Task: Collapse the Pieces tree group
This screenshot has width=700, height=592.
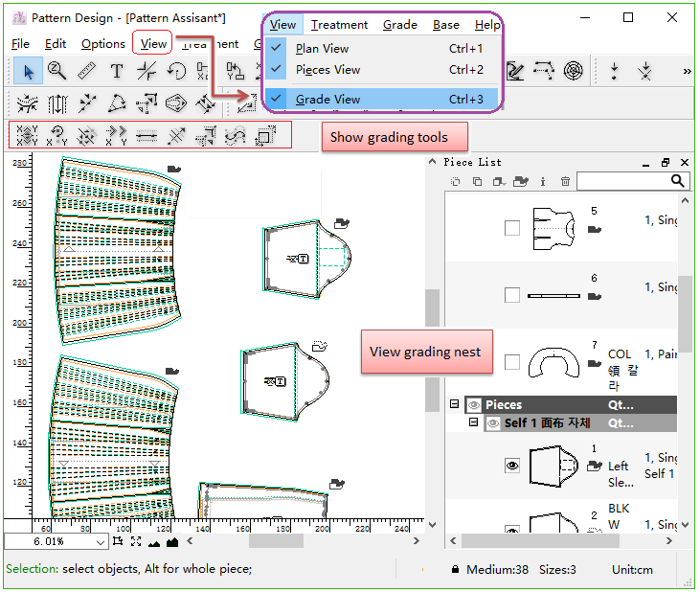Action: 455,405
